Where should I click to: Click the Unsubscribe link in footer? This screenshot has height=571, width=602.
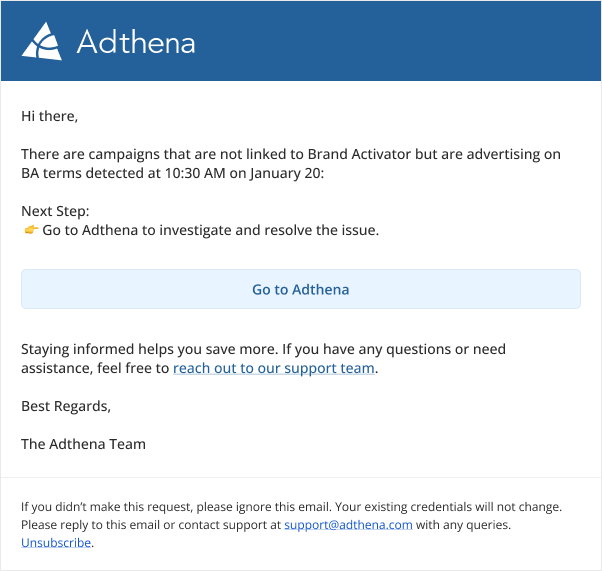pyautogui.click(x=56, y=543)
